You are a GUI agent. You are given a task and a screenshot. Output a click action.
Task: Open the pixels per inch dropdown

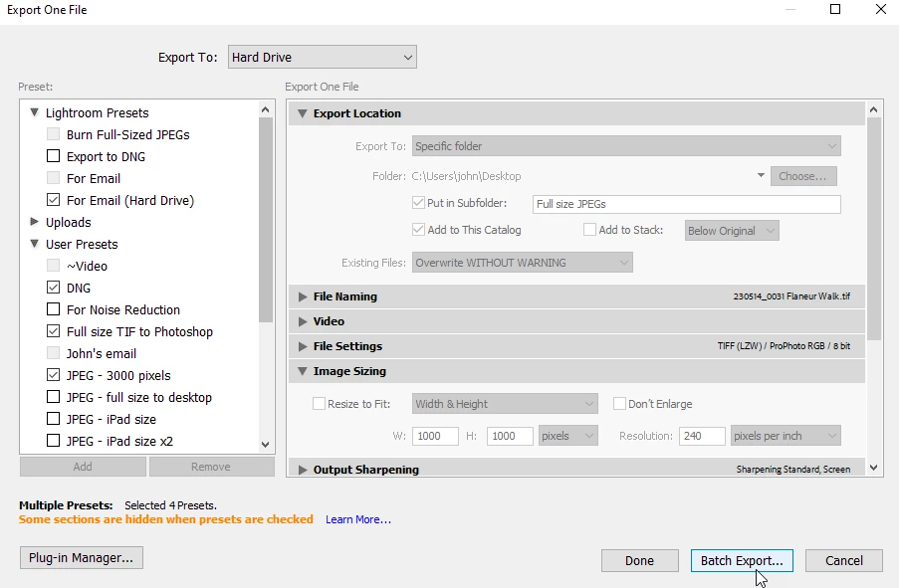786,436
